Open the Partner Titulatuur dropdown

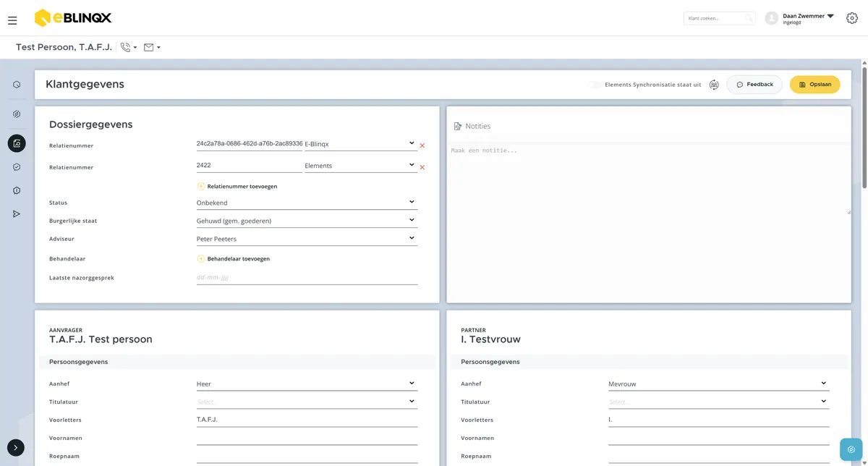tap(719, 402)
